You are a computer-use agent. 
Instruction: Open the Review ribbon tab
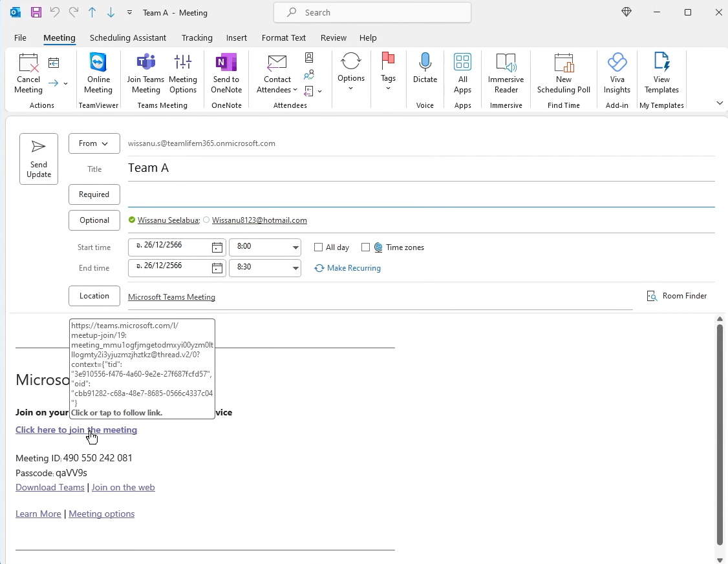pyautogui.click(x=334, y=37)
